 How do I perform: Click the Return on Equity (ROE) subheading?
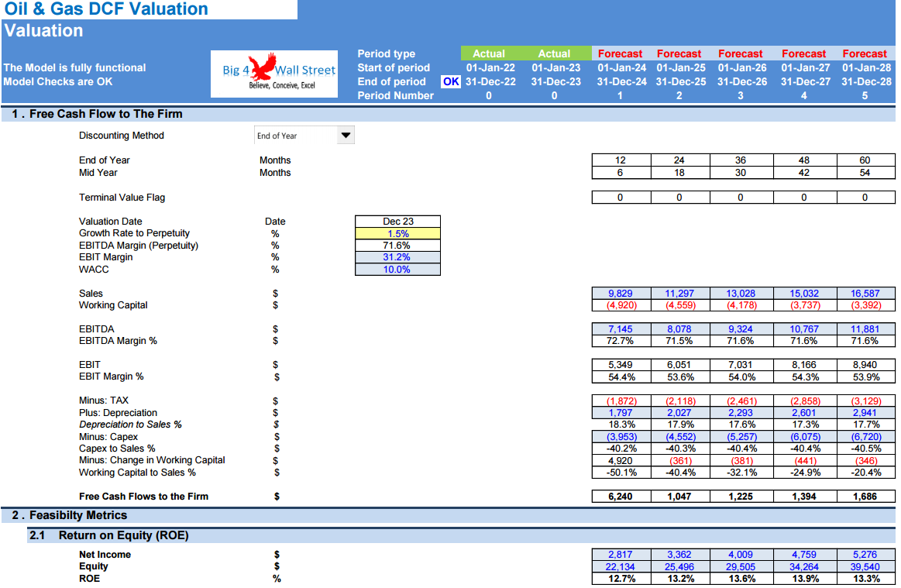point(123,535)
